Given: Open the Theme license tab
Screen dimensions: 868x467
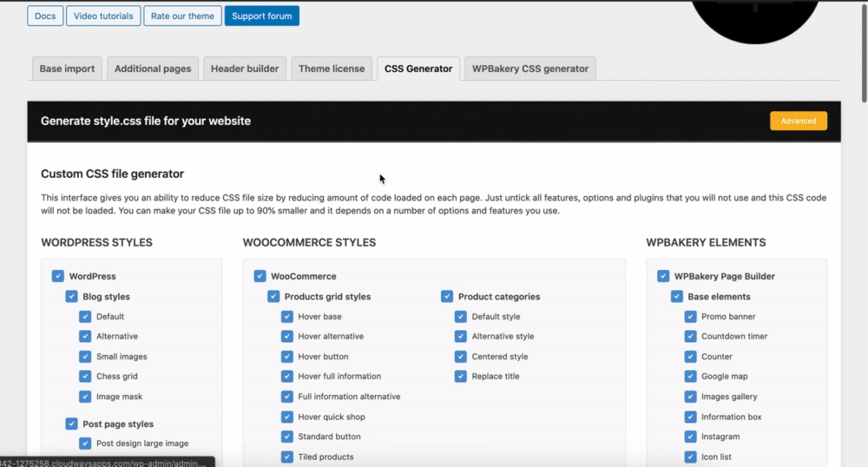Looking at the screenshot, I should pyautogui.click(x=332, y=69).
